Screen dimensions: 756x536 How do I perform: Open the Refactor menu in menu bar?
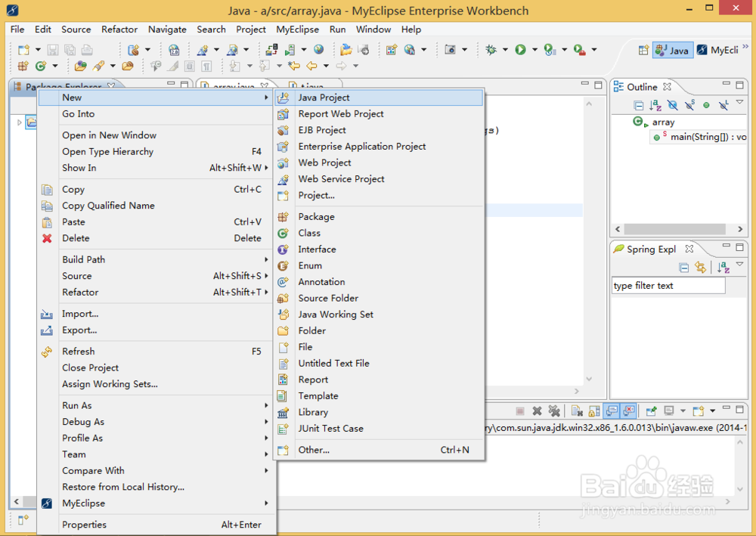[x=119, y=29]
